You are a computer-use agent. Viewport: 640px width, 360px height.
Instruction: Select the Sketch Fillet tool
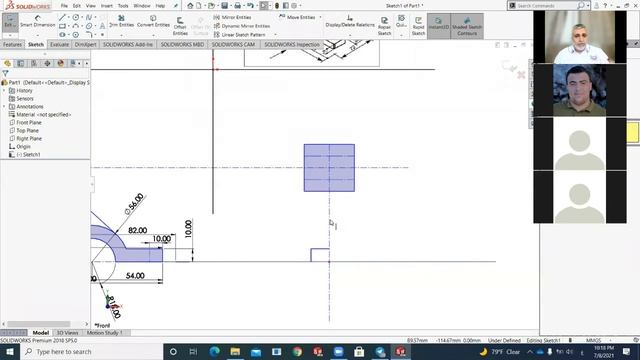[89, 35]
